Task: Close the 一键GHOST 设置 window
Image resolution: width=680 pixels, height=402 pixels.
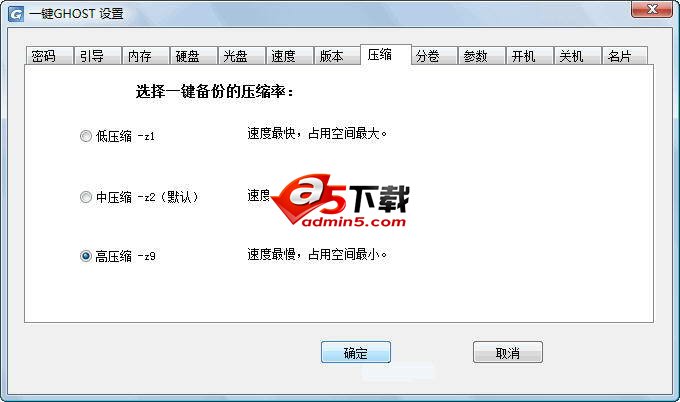Action: tap(652, 9)
